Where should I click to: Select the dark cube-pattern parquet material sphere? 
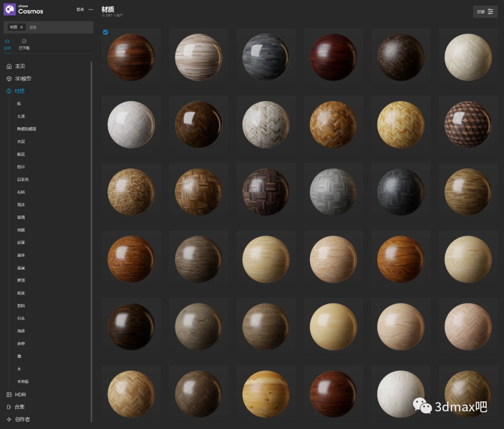point(468,125)
